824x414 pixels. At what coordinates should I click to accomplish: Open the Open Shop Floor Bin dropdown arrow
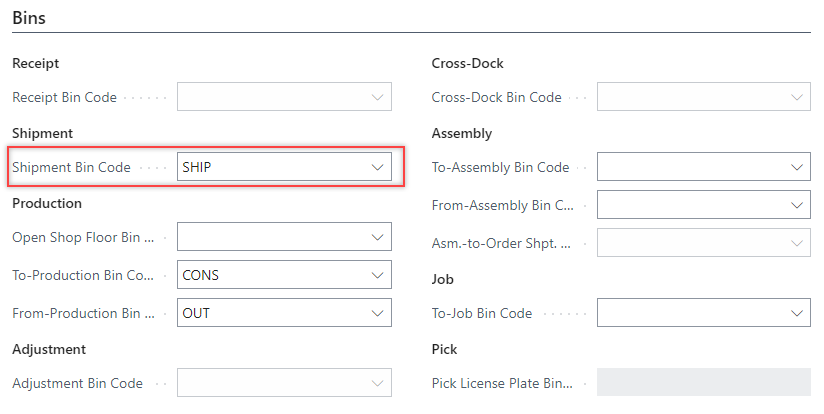coord(377,237)
